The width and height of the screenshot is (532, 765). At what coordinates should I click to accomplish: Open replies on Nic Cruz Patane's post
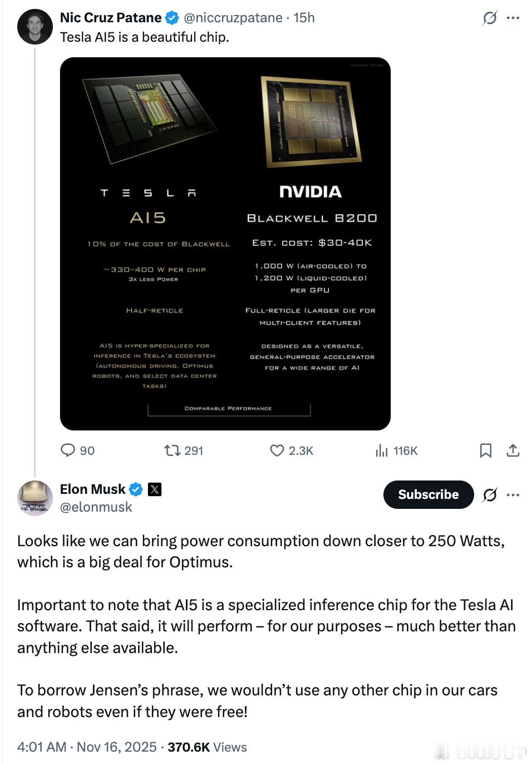77,450
